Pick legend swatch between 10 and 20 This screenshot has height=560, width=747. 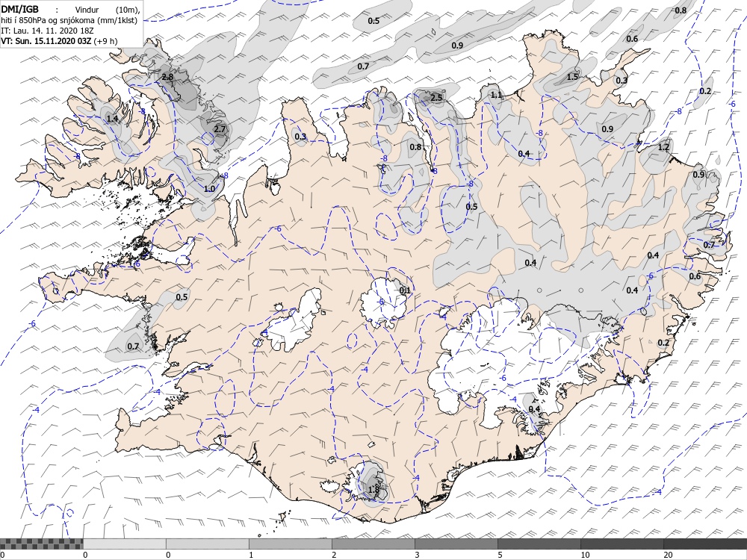(622, 544)
